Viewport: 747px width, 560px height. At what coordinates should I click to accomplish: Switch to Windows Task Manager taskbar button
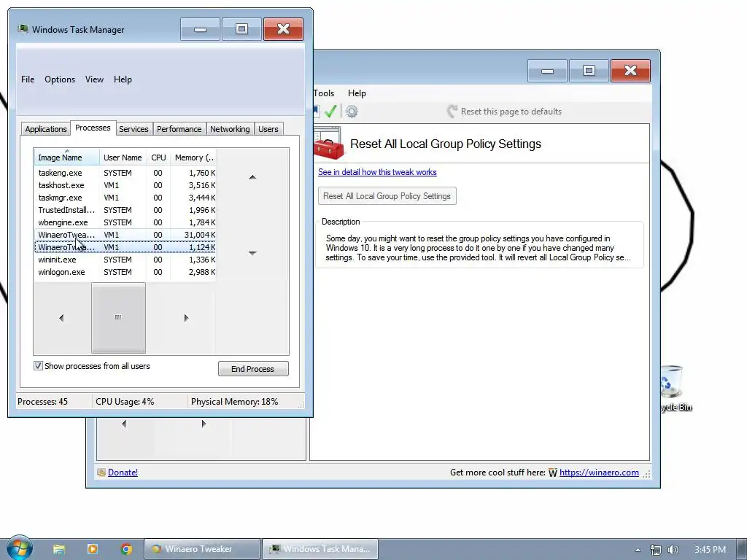click(x=320, y=549)
